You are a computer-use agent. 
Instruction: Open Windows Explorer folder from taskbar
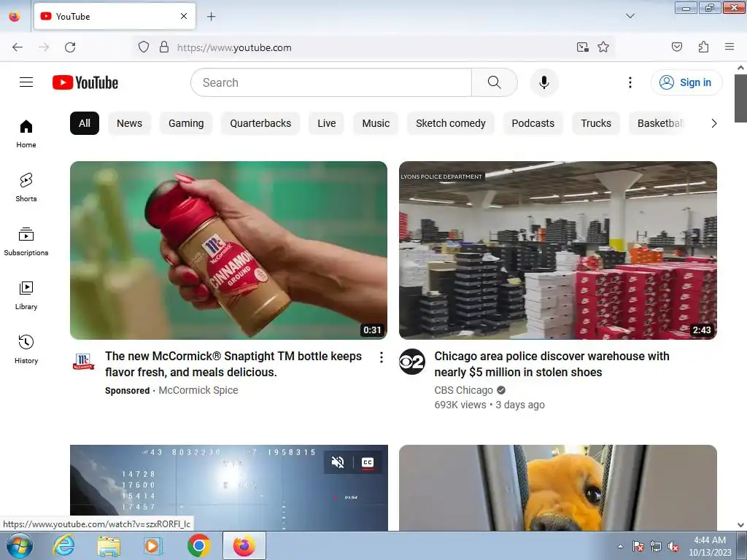tap(109, 546)
